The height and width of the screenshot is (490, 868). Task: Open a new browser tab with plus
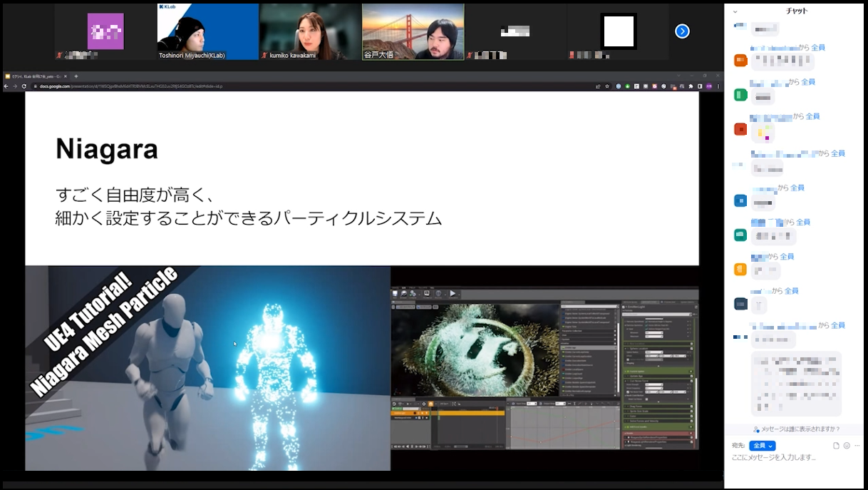[76, 76]
